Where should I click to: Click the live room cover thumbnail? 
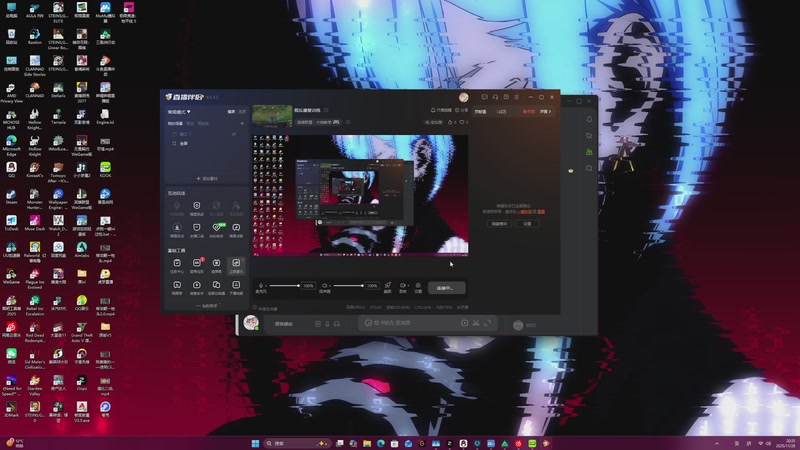tap(272, 116)
